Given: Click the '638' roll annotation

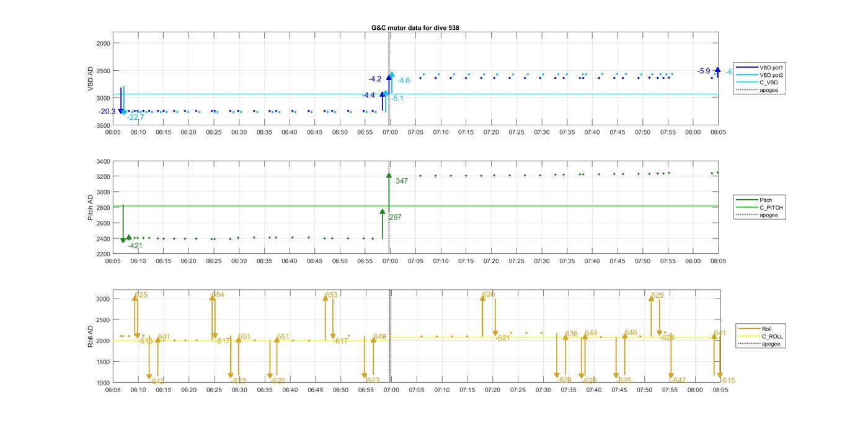Looking at the screenshot, I should click(572, 334).
